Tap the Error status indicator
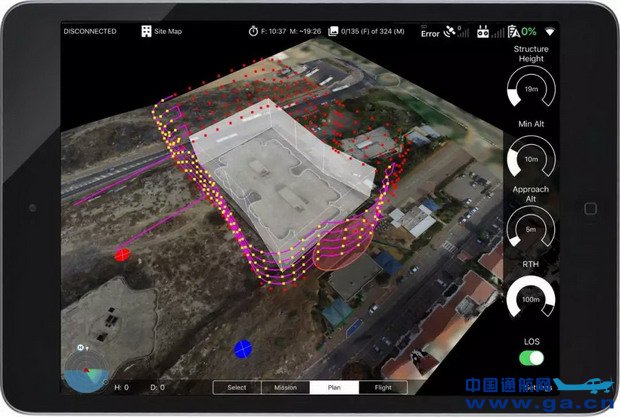The image size is (620, 417). click(x=429, y=33)
